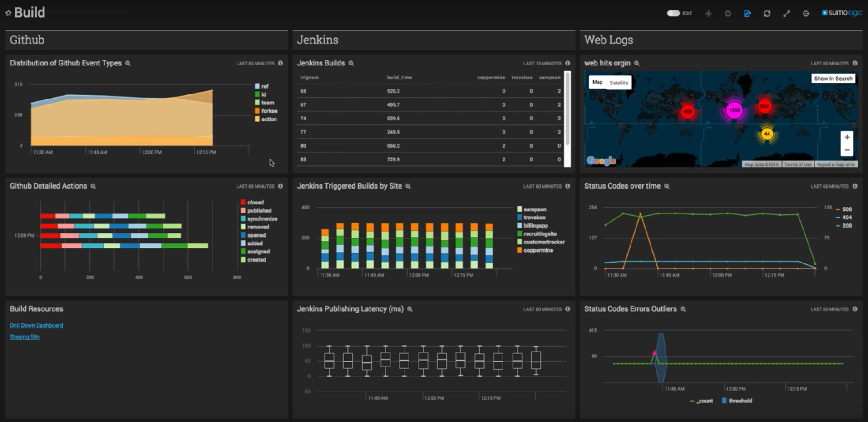Image resolution: width=868 pixels, height=422 pixels.
Task: Open search for Jenkins Builds panel
Action: (351, 63)
